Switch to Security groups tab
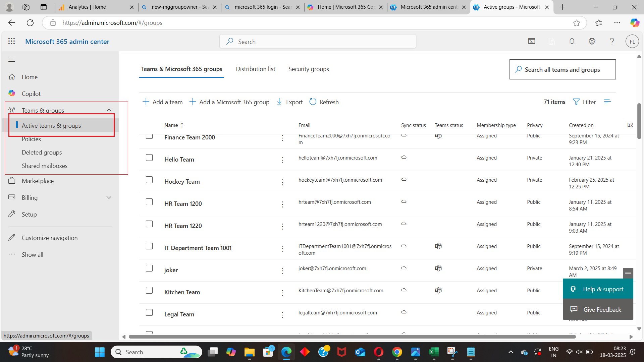 (309, 69)
